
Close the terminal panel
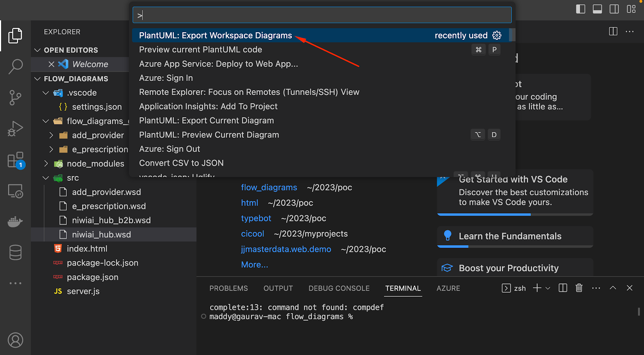click(630, 288)
